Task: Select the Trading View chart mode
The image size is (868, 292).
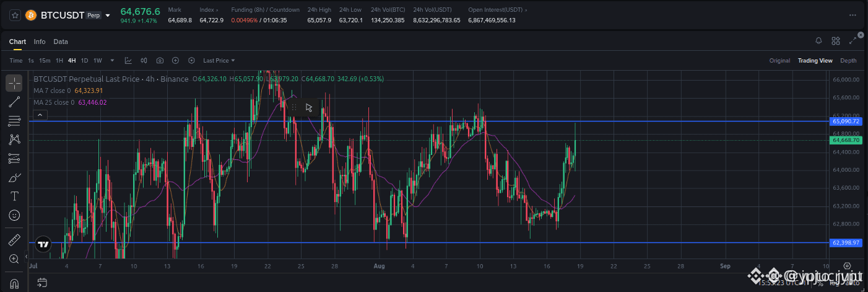Action: coord(815,60)
